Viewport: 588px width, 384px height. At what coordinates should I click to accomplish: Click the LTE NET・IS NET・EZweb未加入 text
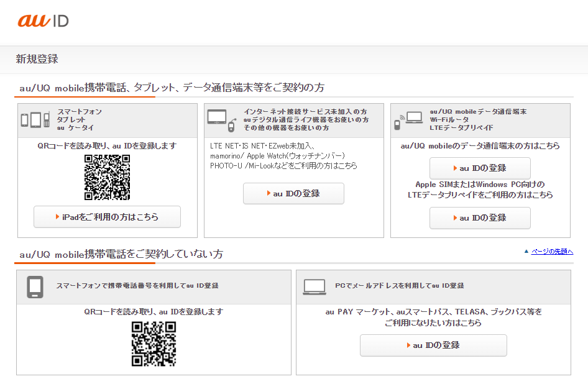coord(262,146)
